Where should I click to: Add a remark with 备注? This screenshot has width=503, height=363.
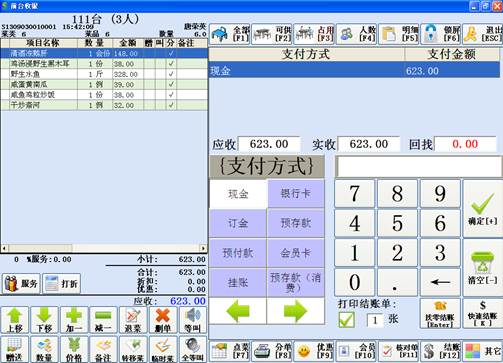coord(103,349)
